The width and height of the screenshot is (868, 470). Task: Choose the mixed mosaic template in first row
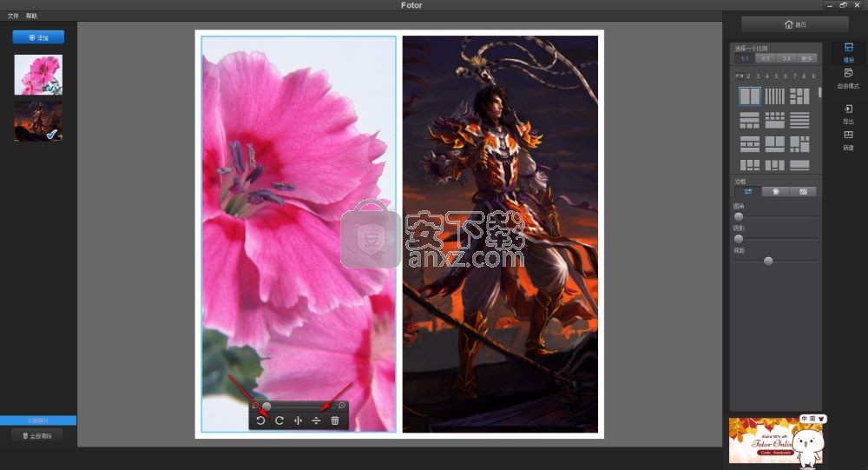(799, 96)
